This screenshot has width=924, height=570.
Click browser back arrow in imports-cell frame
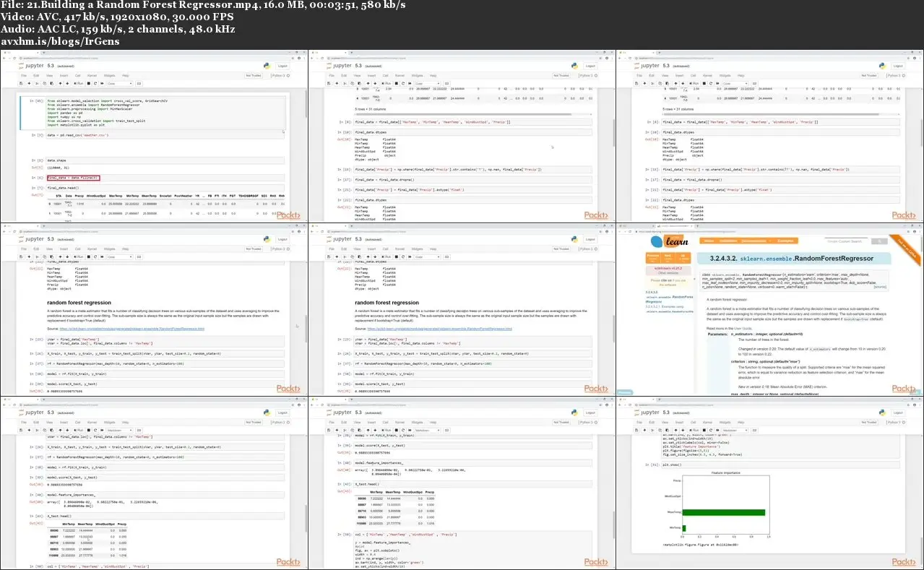[4, 58]
